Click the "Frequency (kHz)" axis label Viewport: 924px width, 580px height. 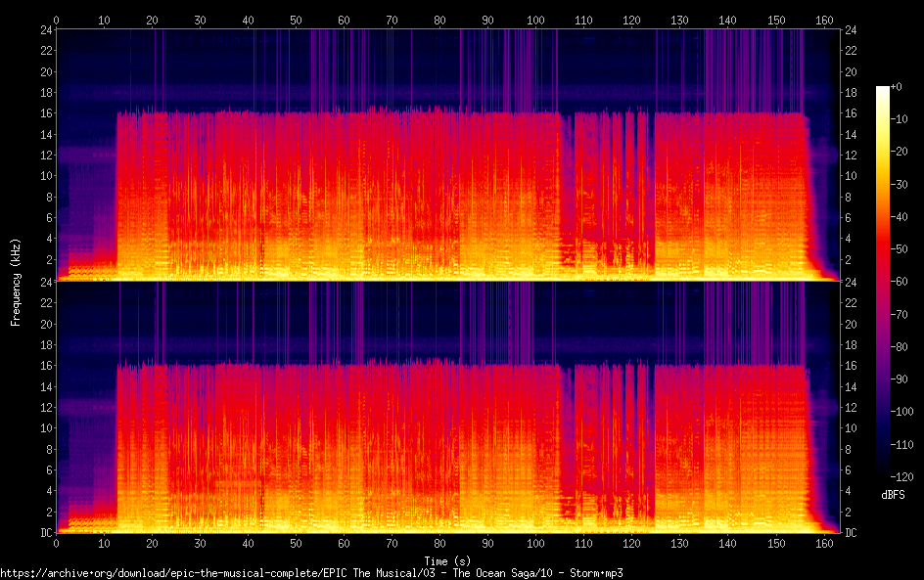(x=16, y=281)
